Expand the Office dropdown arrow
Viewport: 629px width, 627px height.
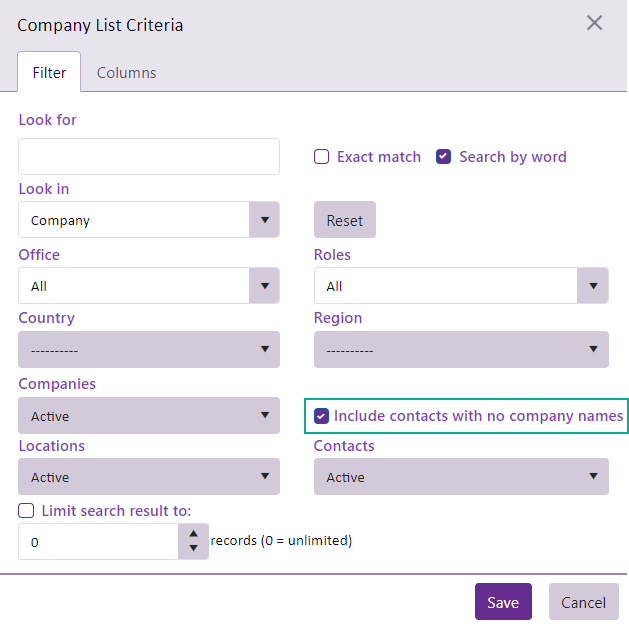coord(264,286)
